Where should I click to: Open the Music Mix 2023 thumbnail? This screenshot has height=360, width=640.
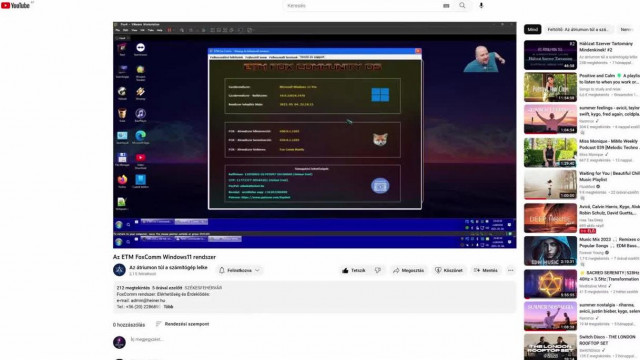pyautogui.click(x=550, y=251)
